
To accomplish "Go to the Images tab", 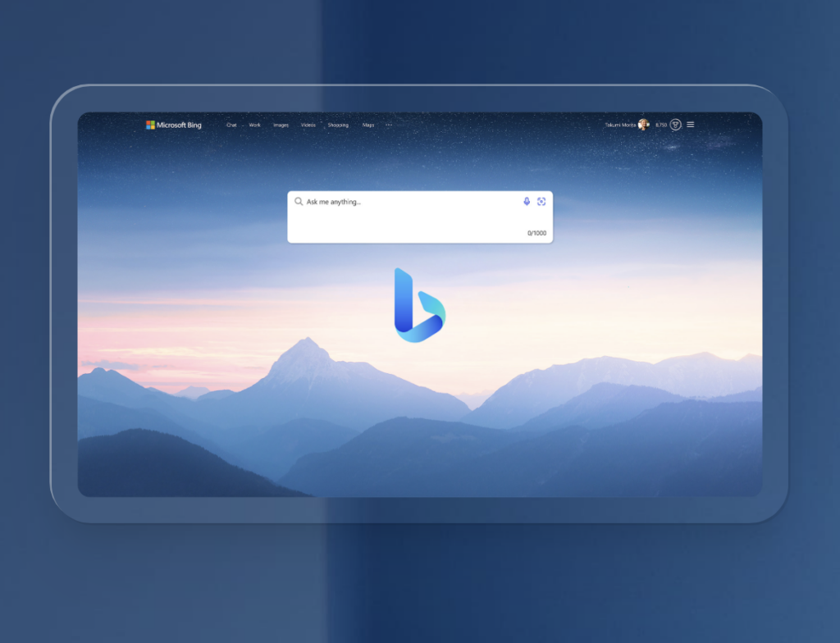I will 281,125.
